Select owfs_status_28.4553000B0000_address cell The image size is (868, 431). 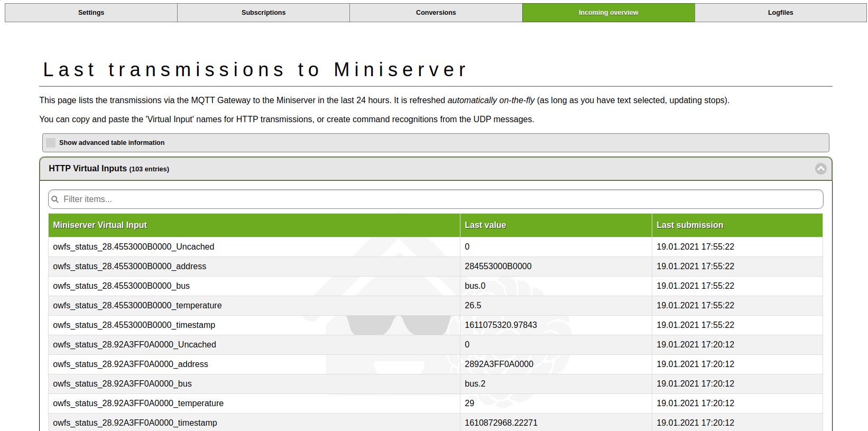click(254, 267)
